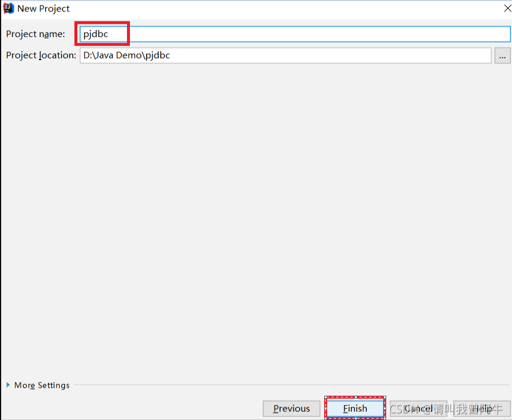The width and height of the screenshot is (512, 420).
Task: Open the browse folder ellipsis button
Action: pyautogui.click(x=502, y=56)
